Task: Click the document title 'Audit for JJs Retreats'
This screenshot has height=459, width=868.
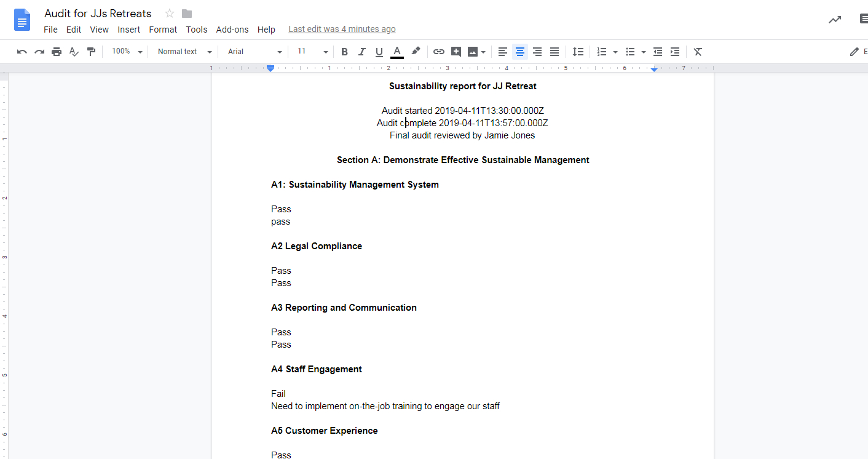Action: click(x=98, y=14)
